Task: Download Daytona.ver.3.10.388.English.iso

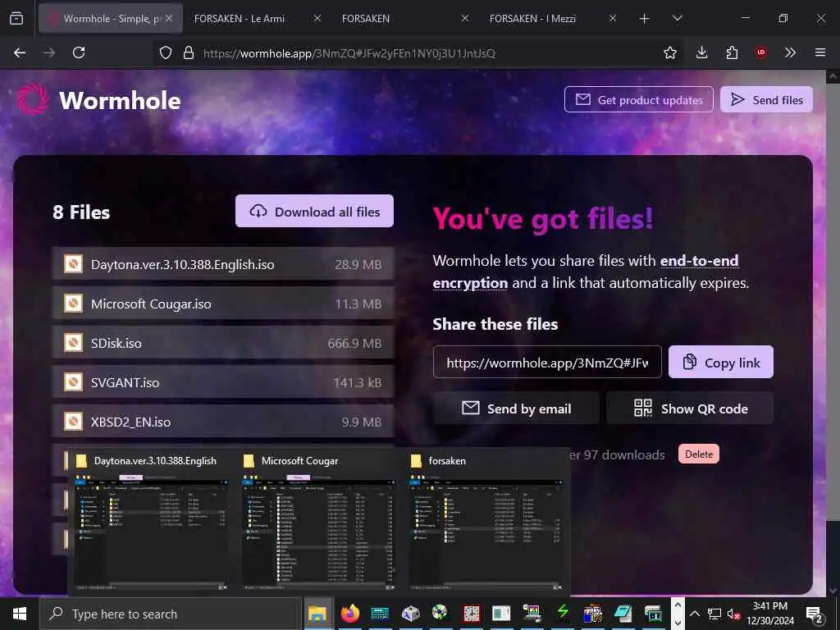Action: pyautogui.click(x=223, y=264)
